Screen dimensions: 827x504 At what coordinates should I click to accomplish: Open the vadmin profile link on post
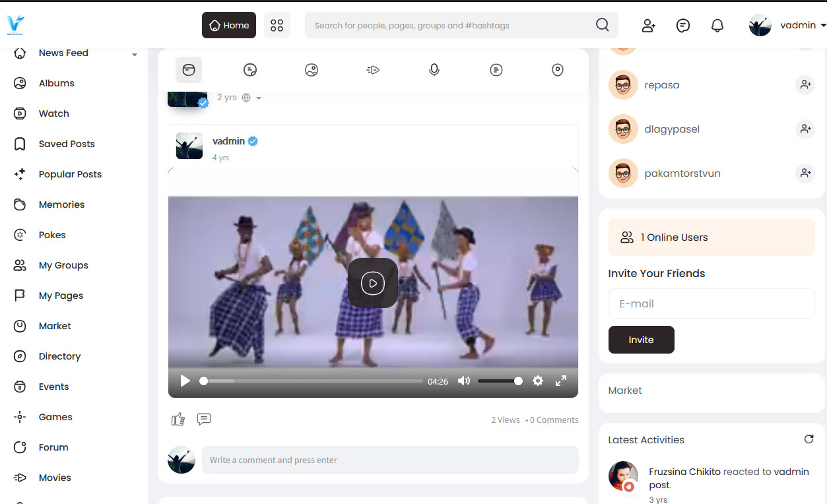(x=228, y=141)
